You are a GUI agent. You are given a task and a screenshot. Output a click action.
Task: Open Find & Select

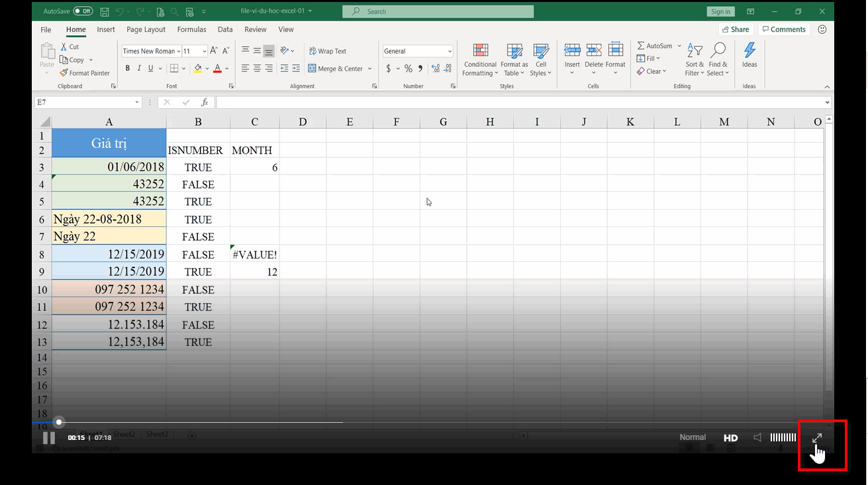point(718,60)
